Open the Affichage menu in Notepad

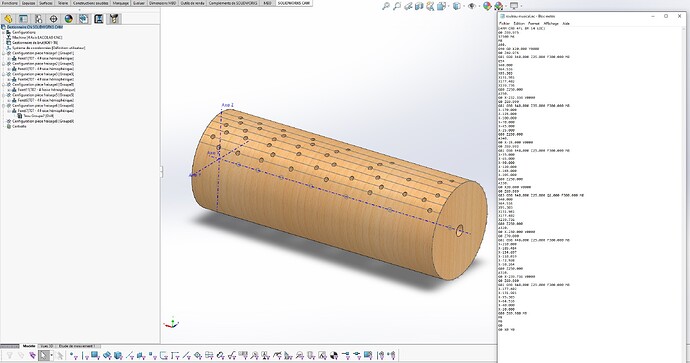tap(551, 23)
